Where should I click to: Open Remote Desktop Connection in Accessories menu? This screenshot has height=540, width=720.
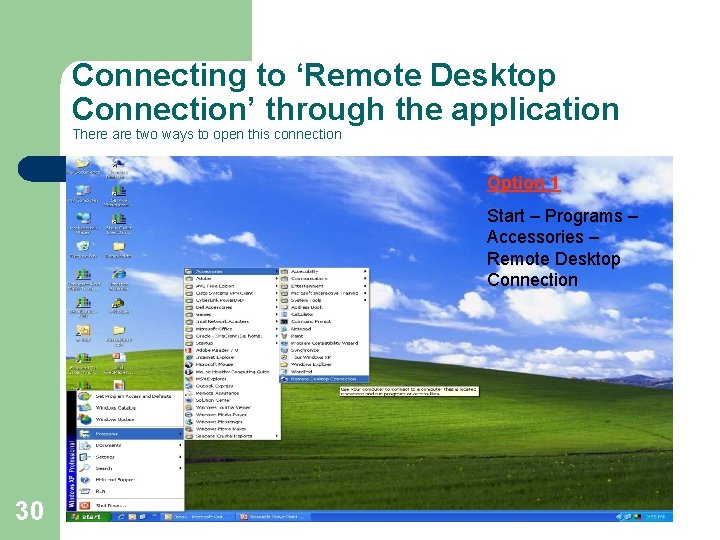tap(324, 379)
